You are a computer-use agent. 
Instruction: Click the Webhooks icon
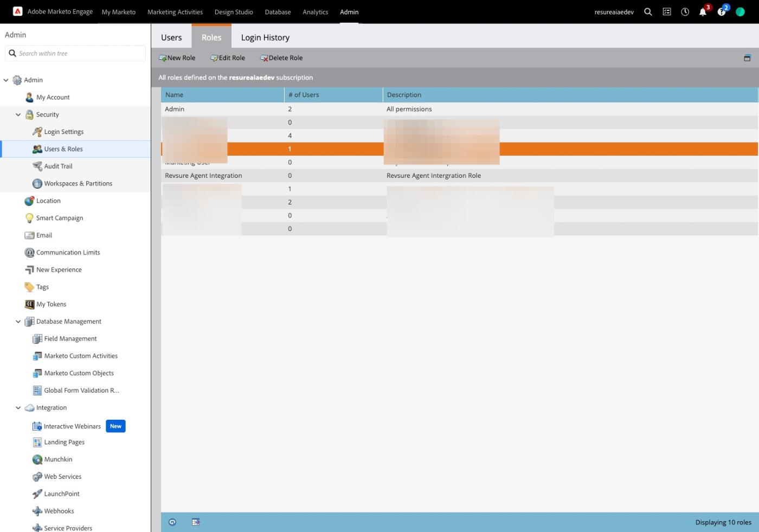click(37, 511)
